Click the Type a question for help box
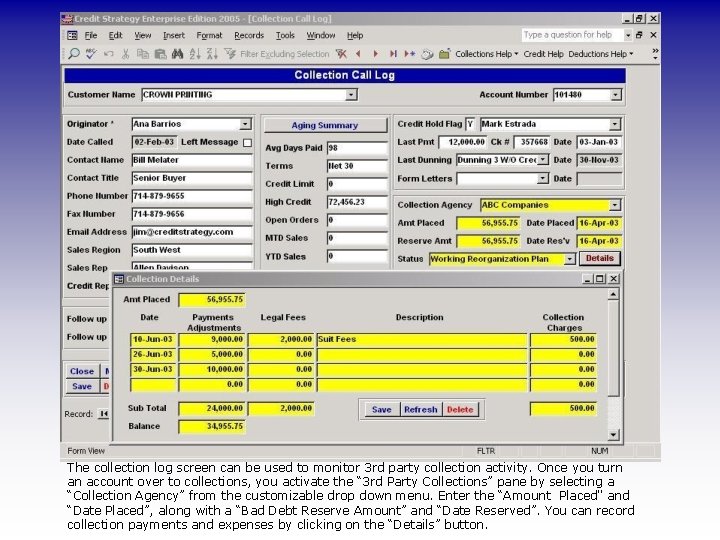Viewport: 720px width, 540px height. click(572, 35)
